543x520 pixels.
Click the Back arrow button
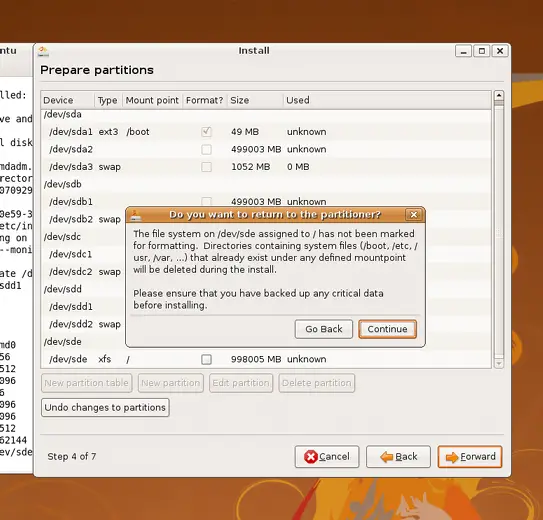click(x=398, y=457)
